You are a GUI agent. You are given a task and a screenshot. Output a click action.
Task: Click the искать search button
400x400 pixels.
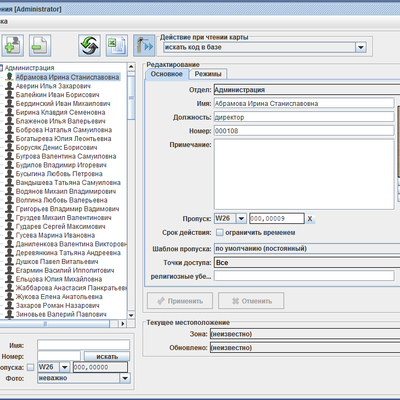(x=107, y=356)
